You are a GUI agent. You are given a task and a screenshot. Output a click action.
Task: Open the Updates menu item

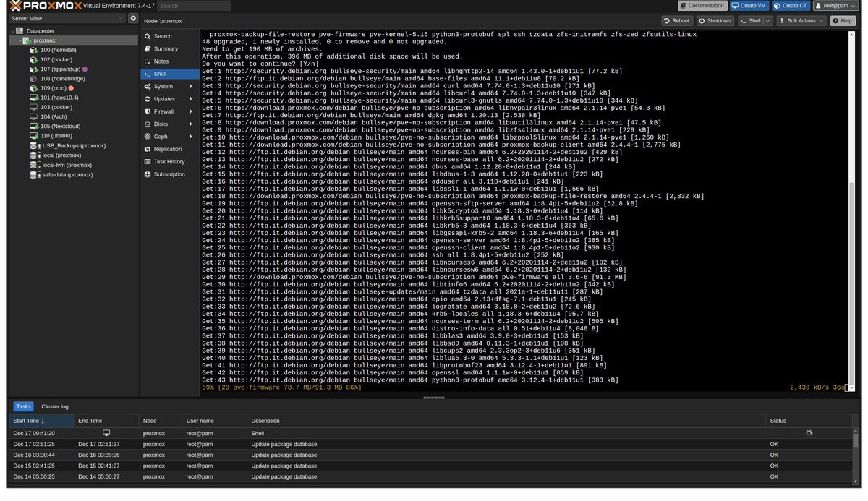coord(163,99)
